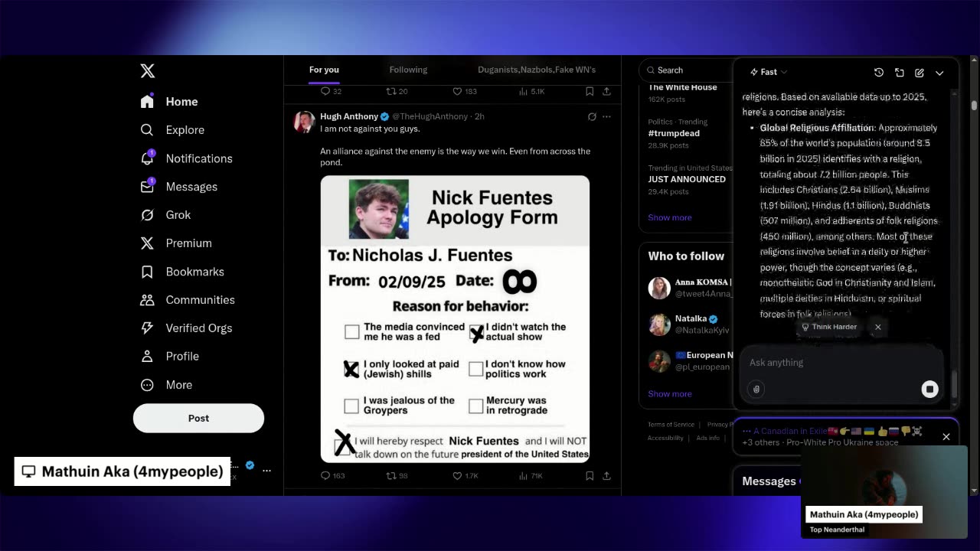
Task: Open Premium page
Action: tap(175, 243)
